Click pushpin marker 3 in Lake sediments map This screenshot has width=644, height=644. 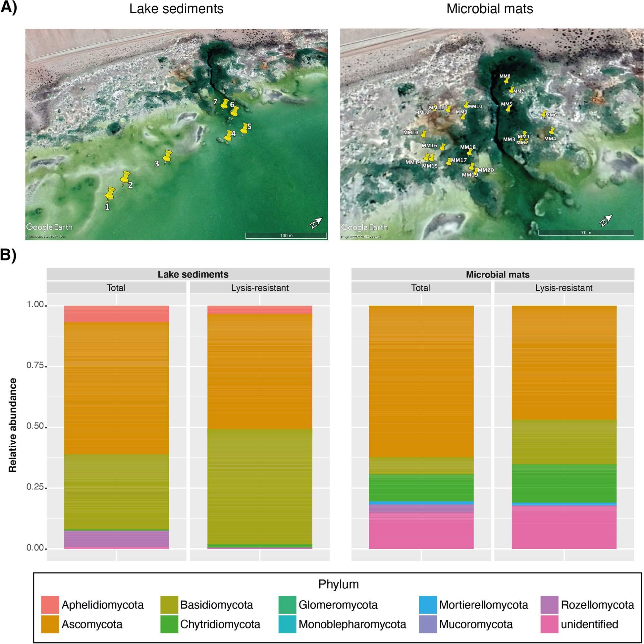click(x=167, y=157)
